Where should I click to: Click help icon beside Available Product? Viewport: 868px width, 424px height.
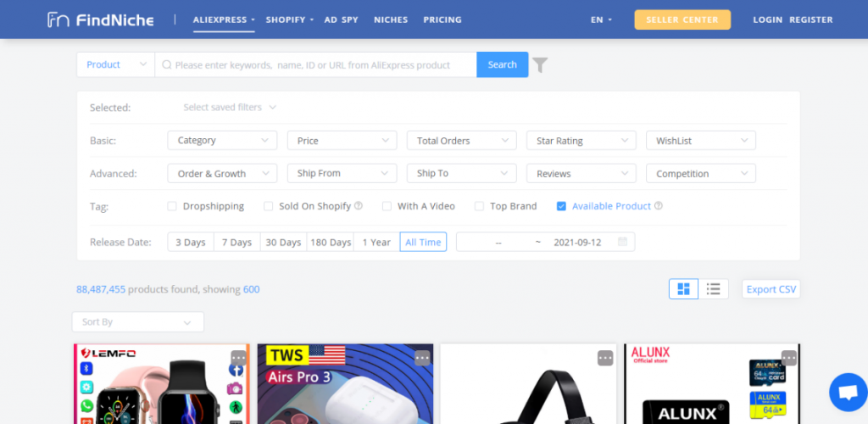(658, 206)
